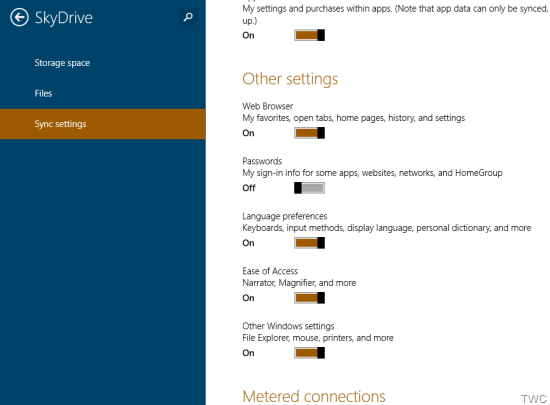Turn off the app data sync toggle
The image size is (550, 405).
(309, 35)
